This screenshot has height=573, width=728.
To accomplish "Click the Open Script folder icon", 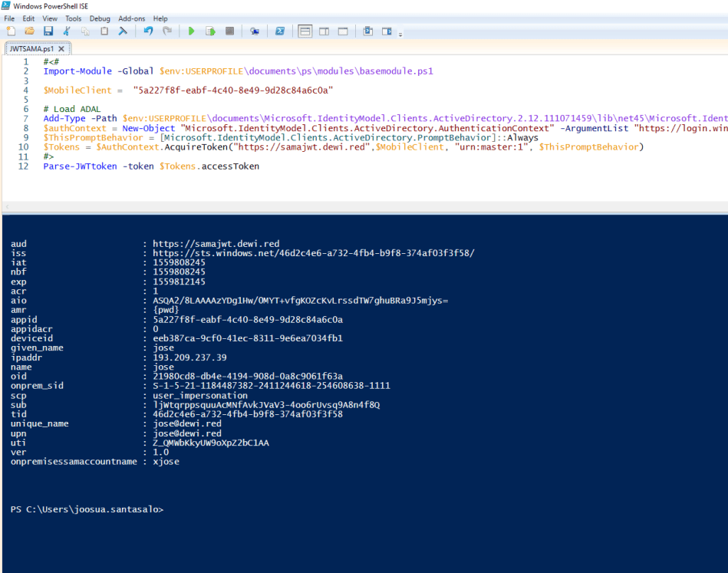I will pos(29,31).
